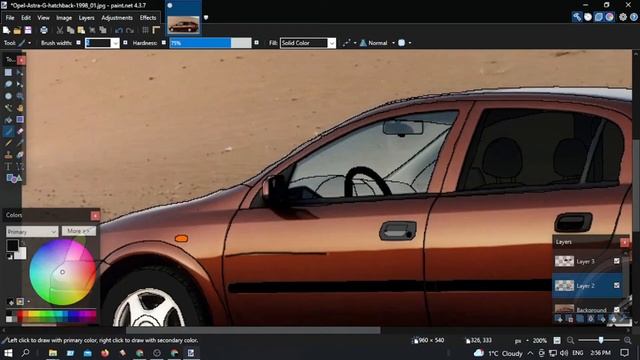
Task: Paste from clipboard via toolbar
Action: pyautogui.click(x=81, y=30)
